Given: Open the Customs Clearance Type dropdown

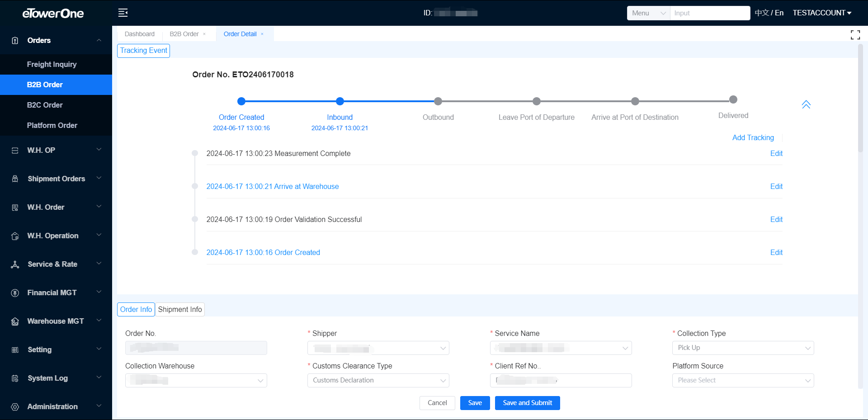Looking at the screenshot, I should tap(378, 380).
